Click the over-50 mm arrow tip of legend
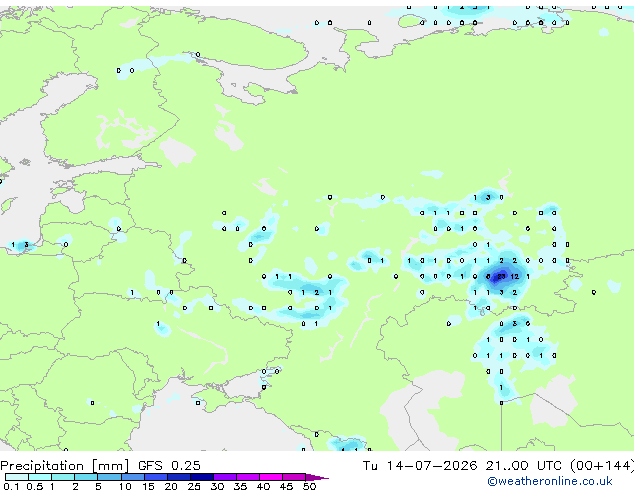The height and width of the screenshot is (490, 634). coord(317,477)
